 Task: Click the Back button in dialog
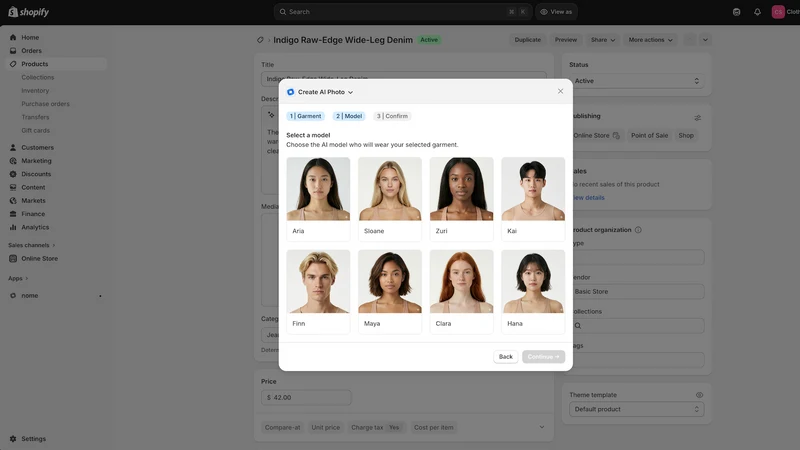506,357
